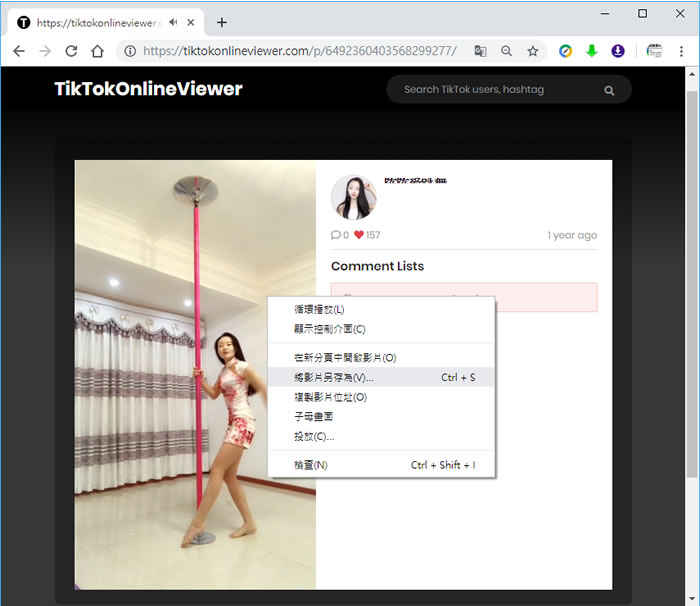The height and width of the screenshot is (606, 700).
Task: Go to browser home page icon
Action: (x=97, y=51)
